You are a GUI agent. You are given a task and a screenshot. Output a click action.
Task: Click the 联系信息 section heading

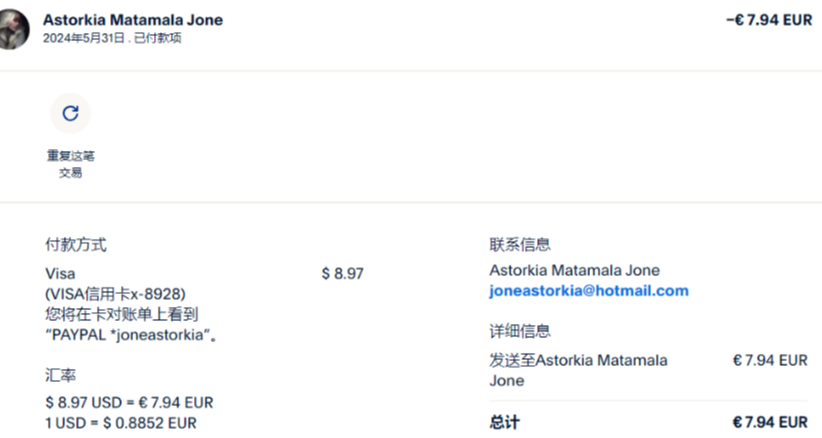click(519, 244)
